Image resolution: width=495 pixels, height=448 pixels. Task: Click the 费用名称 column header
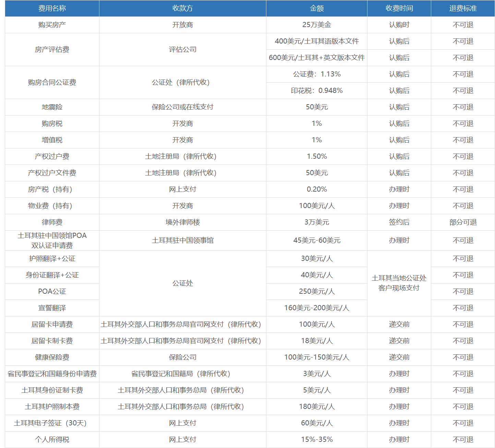tap(52, 8)
